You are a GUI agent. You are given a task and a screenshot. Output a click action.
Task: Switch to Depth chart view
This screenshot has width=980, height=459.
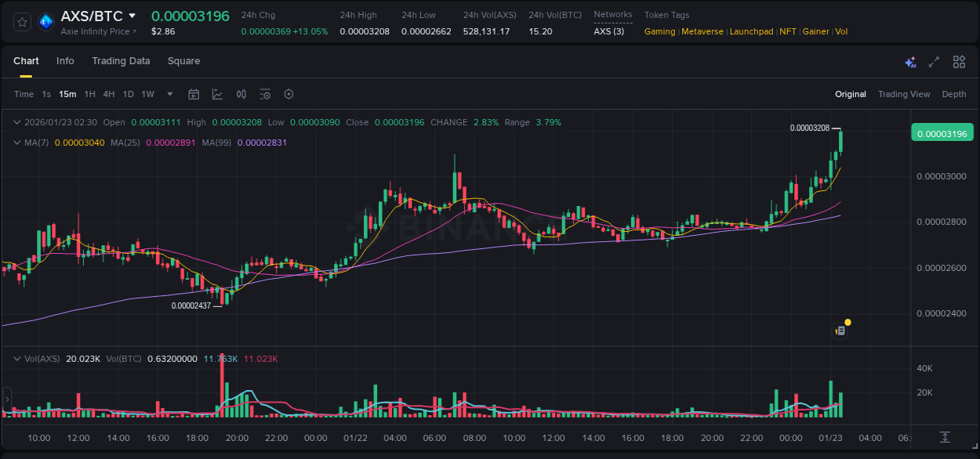954,94
